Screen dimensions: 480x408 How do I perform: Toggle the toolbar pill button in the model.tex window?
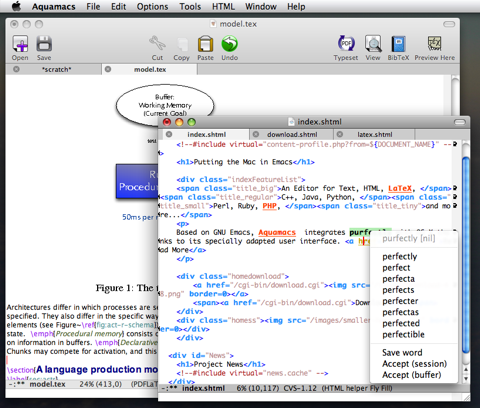point(449,24)
